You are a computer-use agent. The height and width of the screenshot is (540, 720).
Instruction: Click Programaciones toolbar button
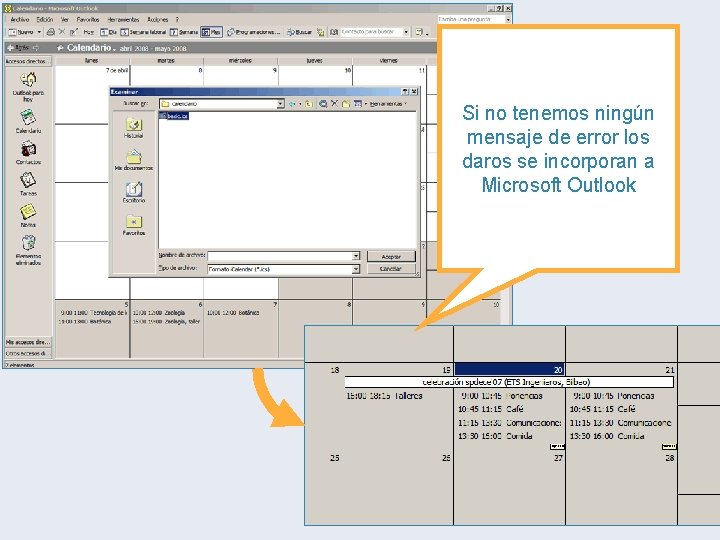[253, 32]
